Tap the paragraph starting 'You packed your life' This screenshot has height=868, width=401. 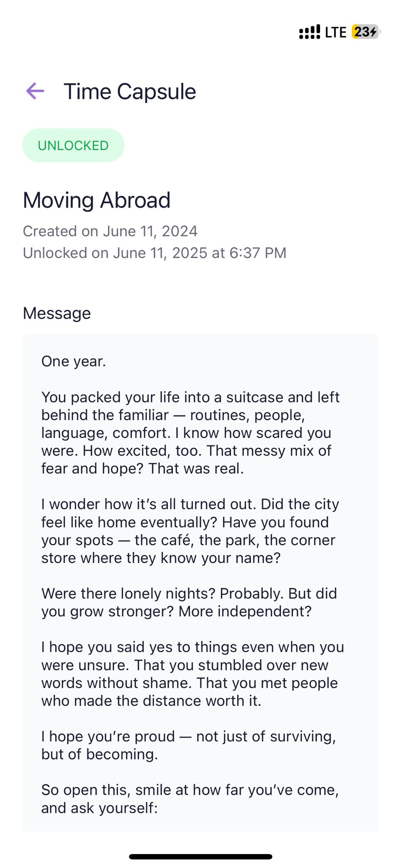[190, 433]
